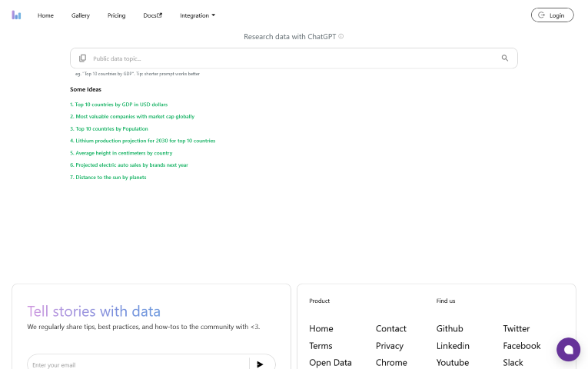Click the search magnifier icon
The width and height of the screenshot is (588, 369).
coord(505,58)
